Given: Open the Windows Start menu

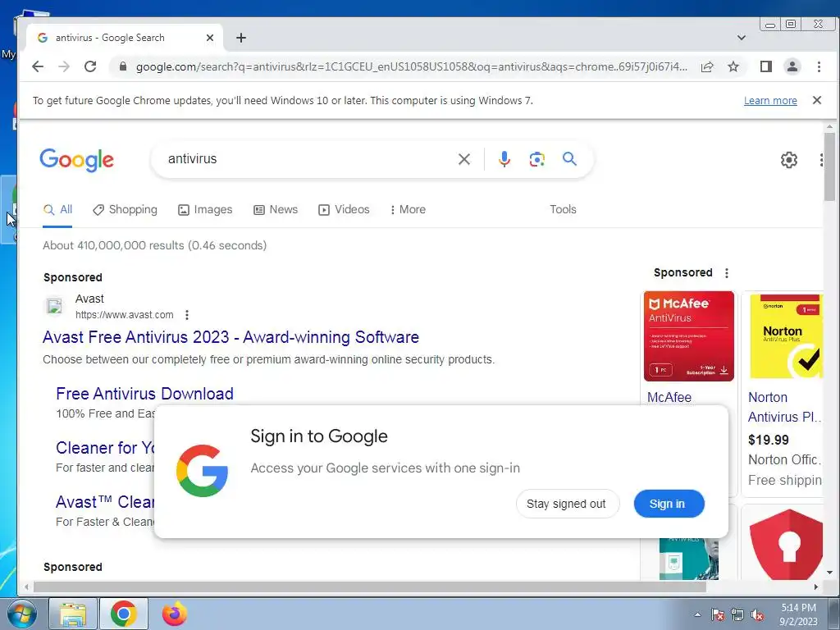Looking at the screenshot, I should (21, 614).
